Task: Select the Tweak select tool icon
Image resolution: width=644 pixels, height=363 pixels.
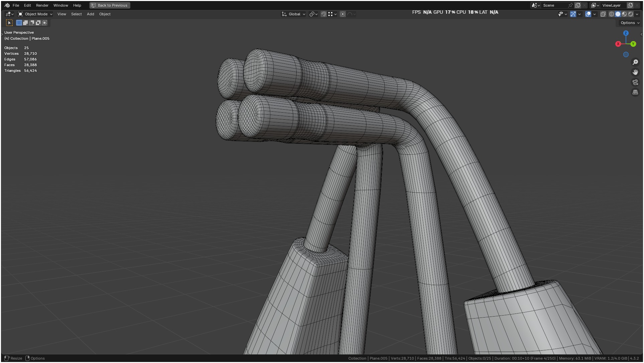Action: (9, 23)
